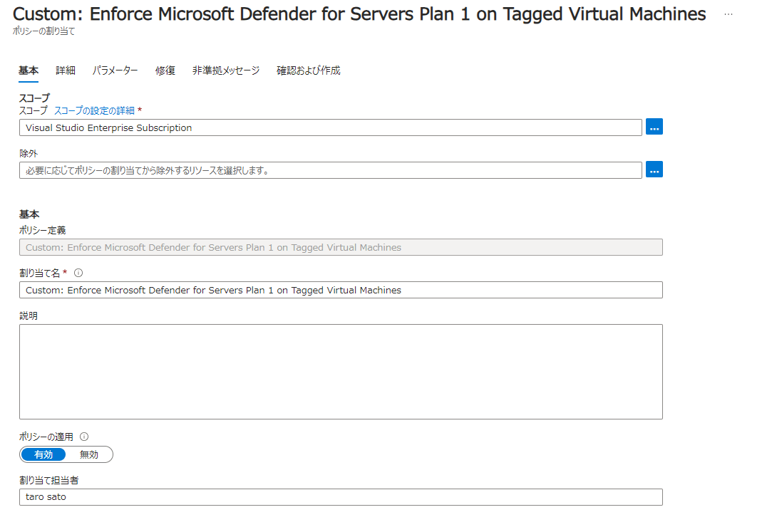Click the 説明 label

click(29, 315)
